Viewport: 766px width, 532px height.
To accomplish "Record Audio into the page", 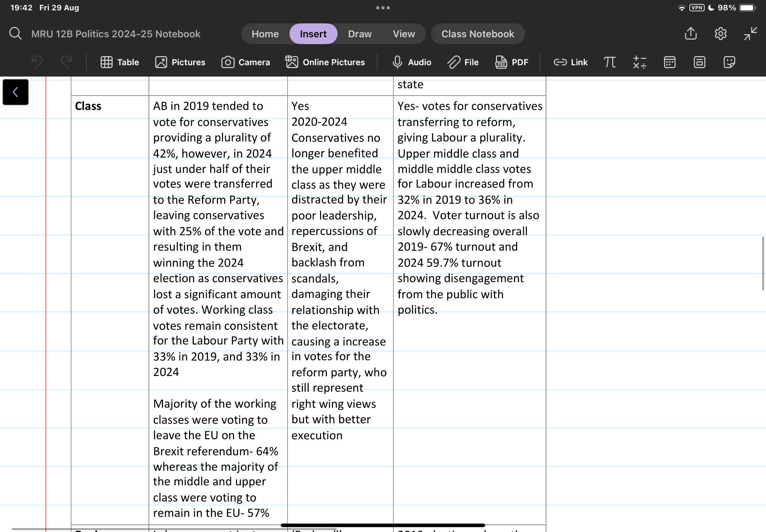I will coord(412,62).
